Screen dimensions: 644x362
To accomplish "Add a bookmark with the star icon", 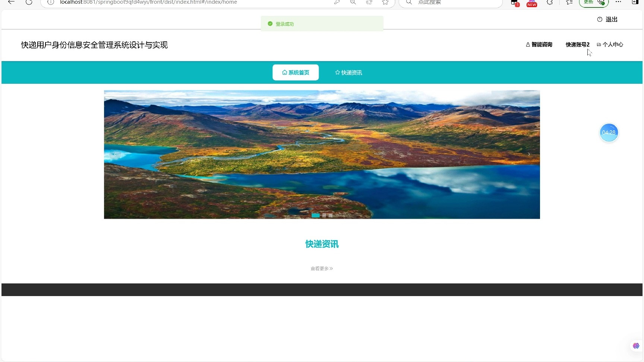I will (385, 3).
